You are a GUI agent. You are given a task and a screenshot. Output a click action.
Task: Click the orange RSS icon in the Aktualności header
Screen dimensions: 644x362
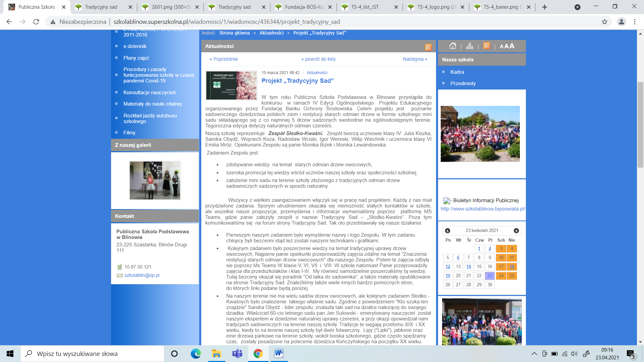point(428,47)
